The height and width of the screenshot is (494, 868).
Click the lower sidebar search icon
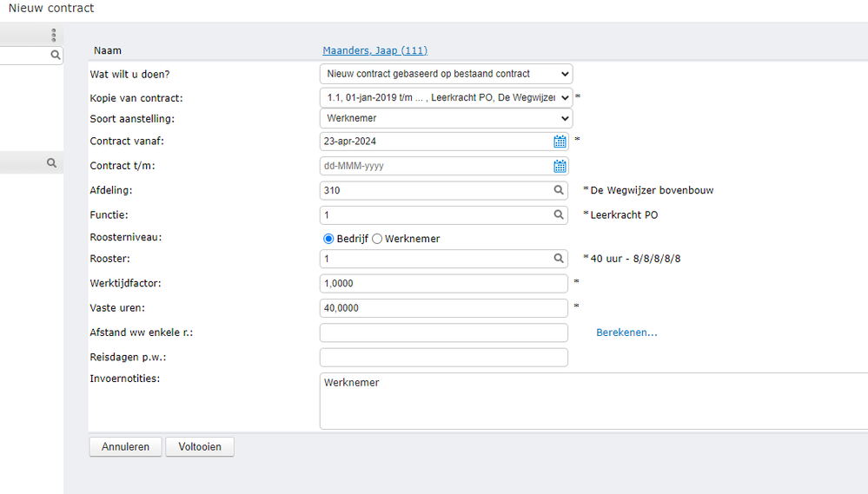tap(52, 162)
